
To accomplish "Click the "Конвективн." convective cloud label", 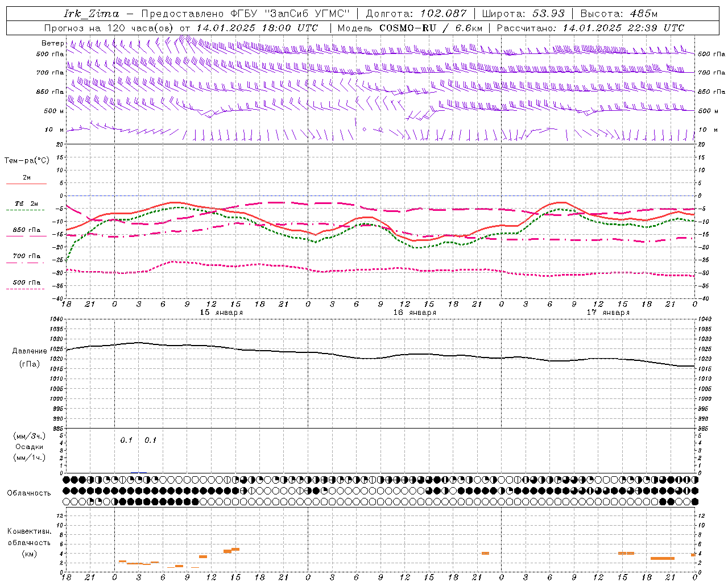I will (x=30, y=531).
